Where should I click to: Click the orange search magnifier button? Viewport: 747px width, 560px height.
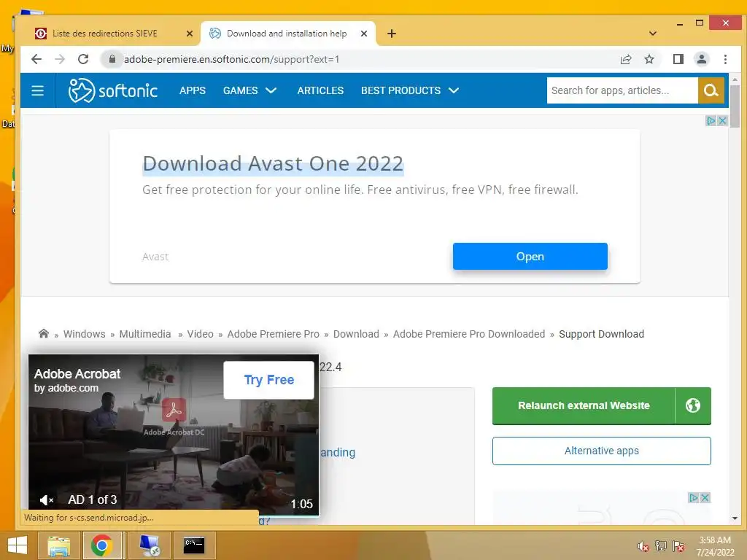pos(711,90)
